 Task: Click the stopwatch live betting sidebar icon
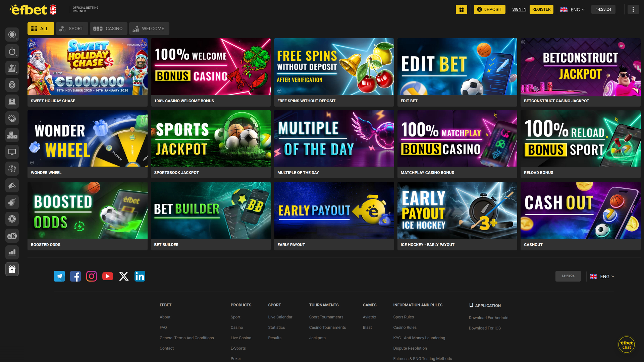pyautogui.click(x=12, y=51)
